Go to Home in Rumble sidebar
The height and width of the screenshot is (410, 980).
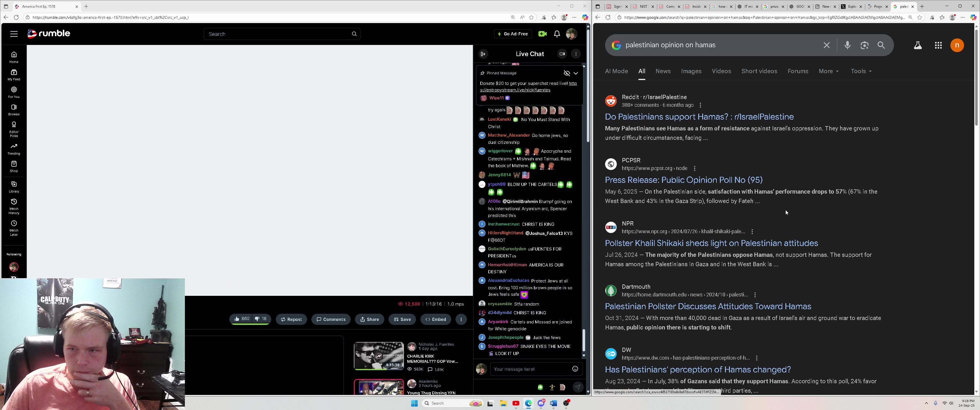[14, 58]
